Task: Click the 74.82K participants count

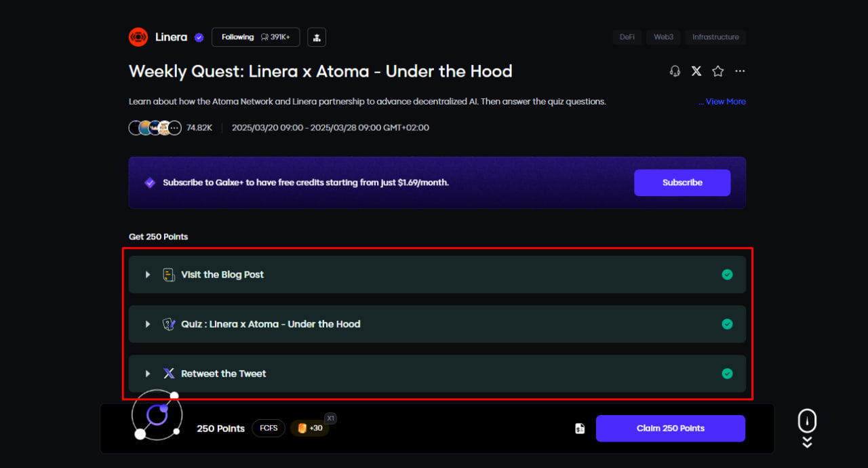Action: (x=199, y=128)
